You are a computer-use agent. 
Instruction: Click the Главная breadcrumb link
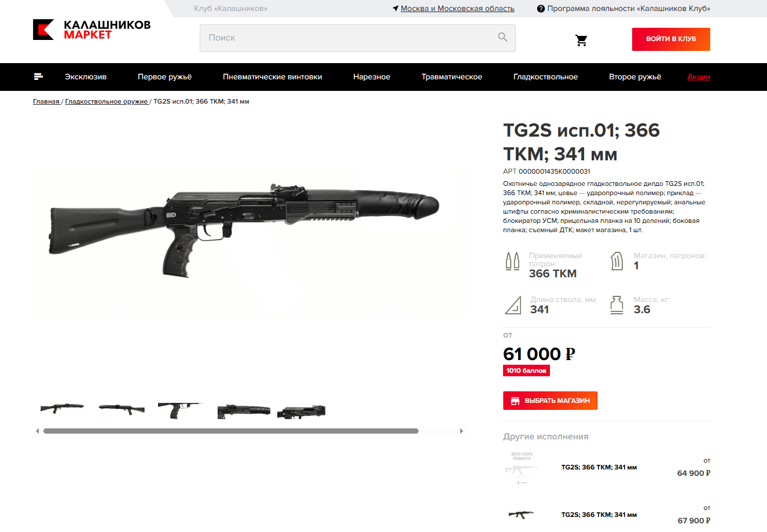(46, 101)
